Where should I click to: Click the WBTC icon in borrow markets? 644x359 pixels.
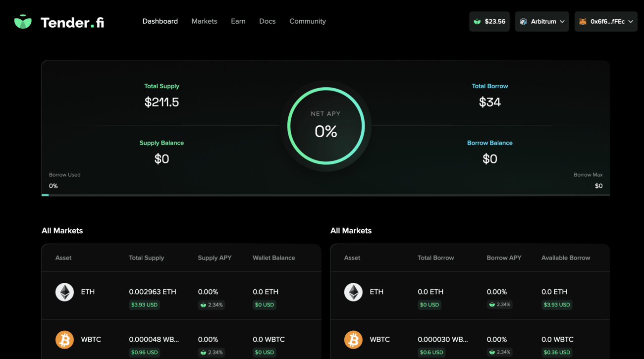pos(353,340)
